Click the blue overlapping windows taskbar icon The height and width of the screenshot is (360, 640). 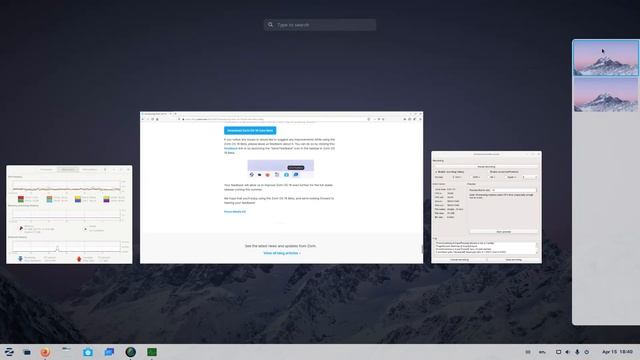[x=109, y=352]
